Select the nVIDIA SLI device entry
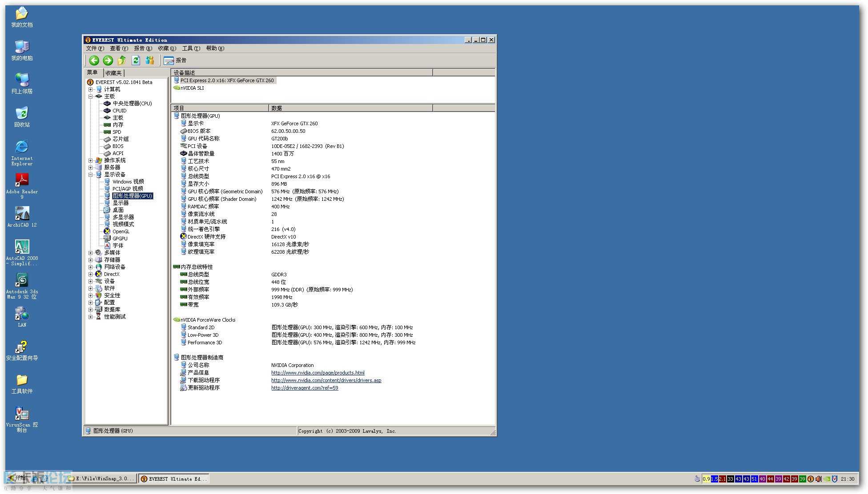This screenshot has height=494, width=868. 192,88
